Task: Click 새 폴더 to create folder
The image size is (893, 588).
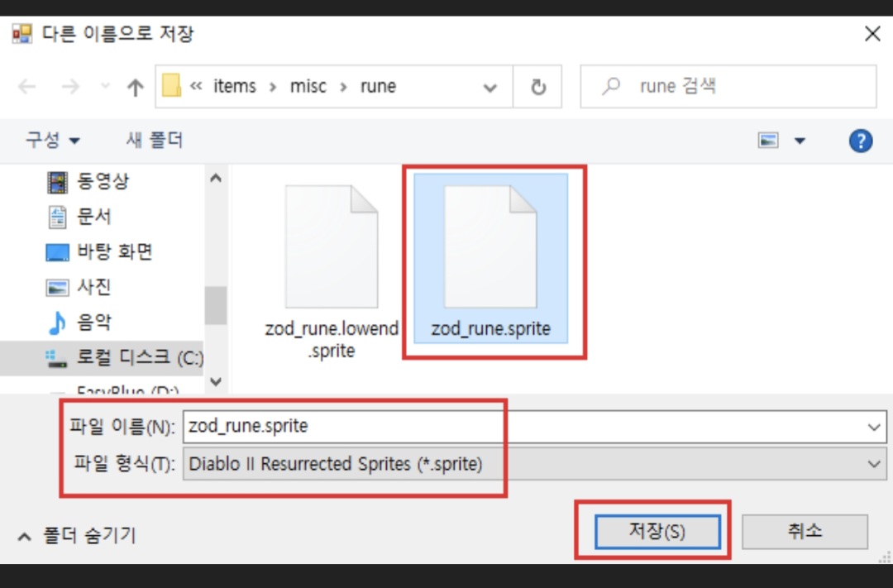Action: (155, 141)
